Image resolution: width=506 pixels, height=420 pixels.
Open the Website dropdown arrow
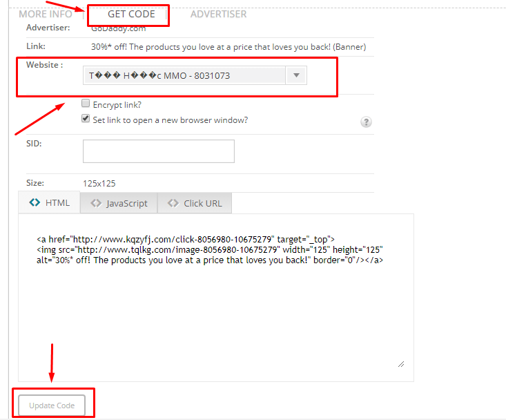(x=295, y=75)
